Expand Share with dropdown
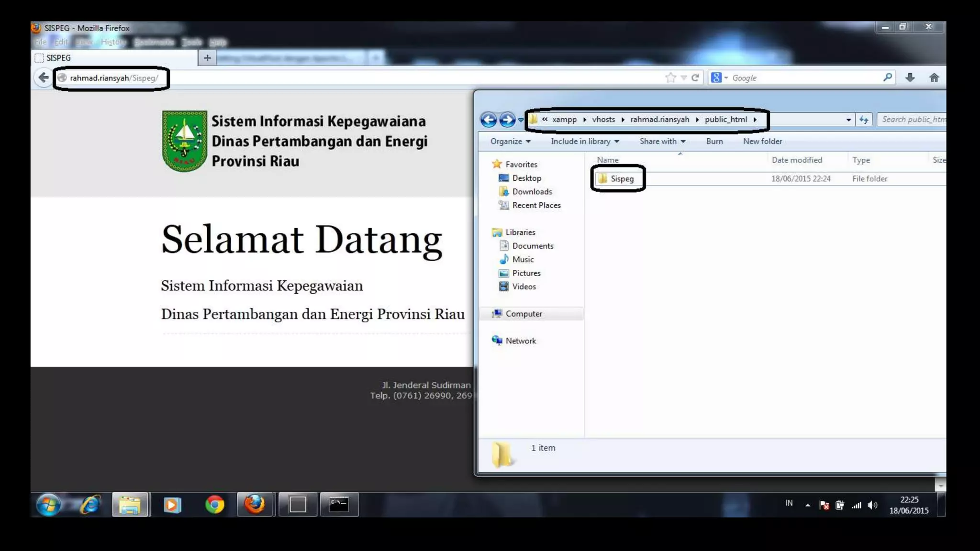 (x=662, y=141)
